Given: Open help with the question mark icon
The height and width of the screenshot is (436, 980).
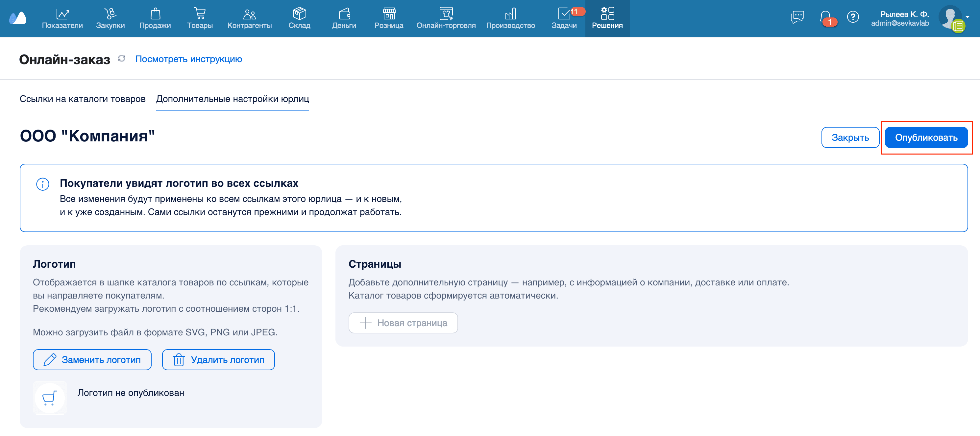Looking at the screenshot, I should 853,17.
